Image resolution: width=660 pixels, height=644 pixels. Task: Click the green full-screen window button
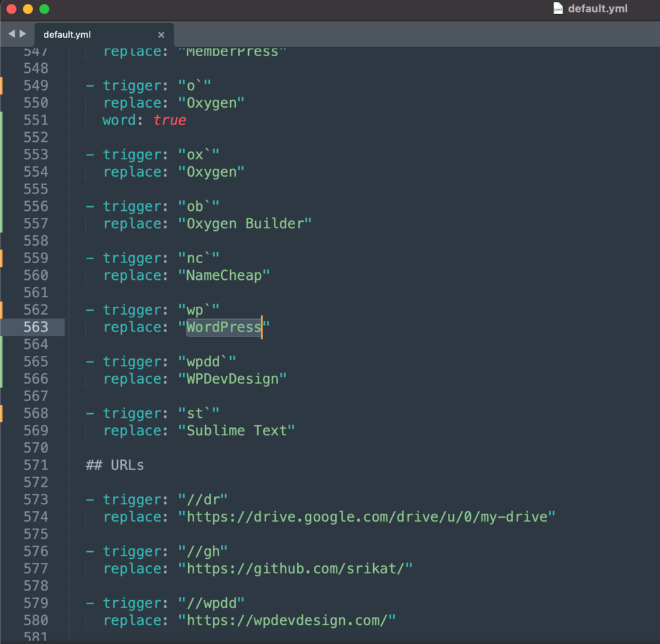[44, 9]
